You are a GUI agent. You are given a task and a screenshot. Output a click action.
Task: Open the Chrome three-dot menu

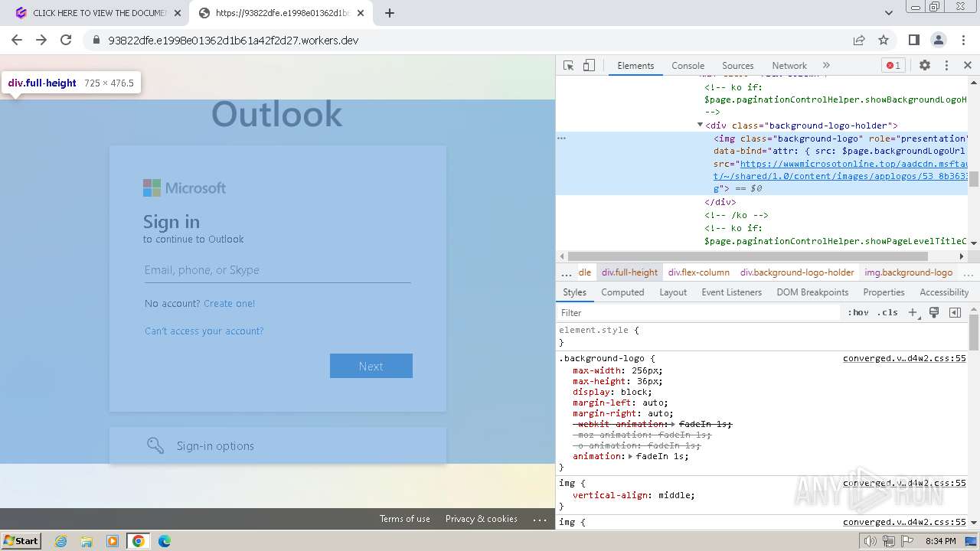coord(962,40)
